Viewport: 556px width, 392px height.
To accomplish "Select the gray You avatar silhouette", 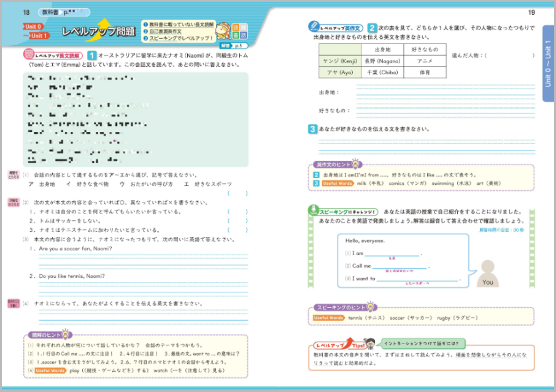I will click(x=487, y=274).
